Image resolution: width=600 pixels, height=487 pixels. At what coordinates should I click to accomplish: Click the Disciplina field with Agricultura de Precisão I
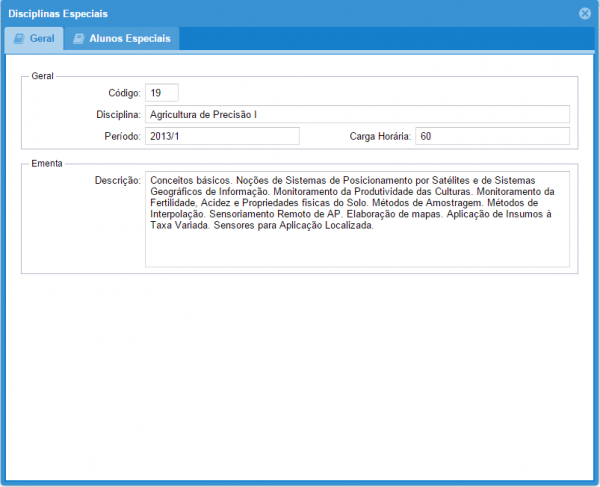pyautogui.click(x=357, y=114)
